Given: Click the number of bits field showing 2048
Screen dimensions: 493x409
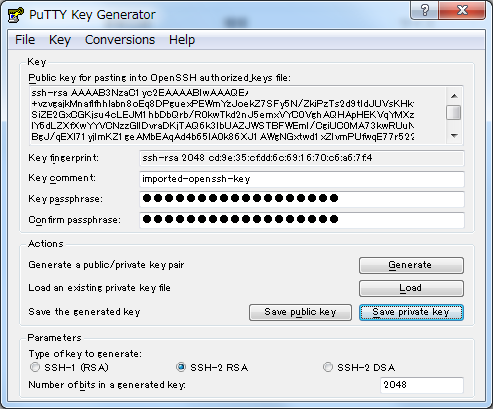Looking at the screenshot, I should [x=422, y=385].
